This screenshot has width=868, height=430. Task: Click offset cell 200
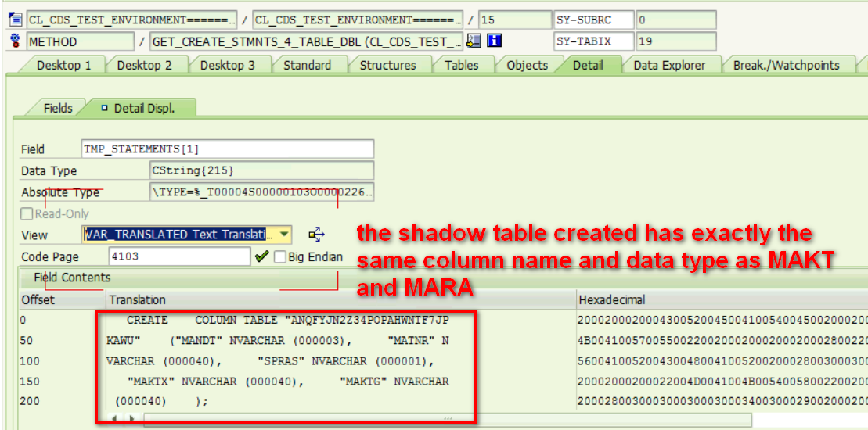tap(62, 402)
